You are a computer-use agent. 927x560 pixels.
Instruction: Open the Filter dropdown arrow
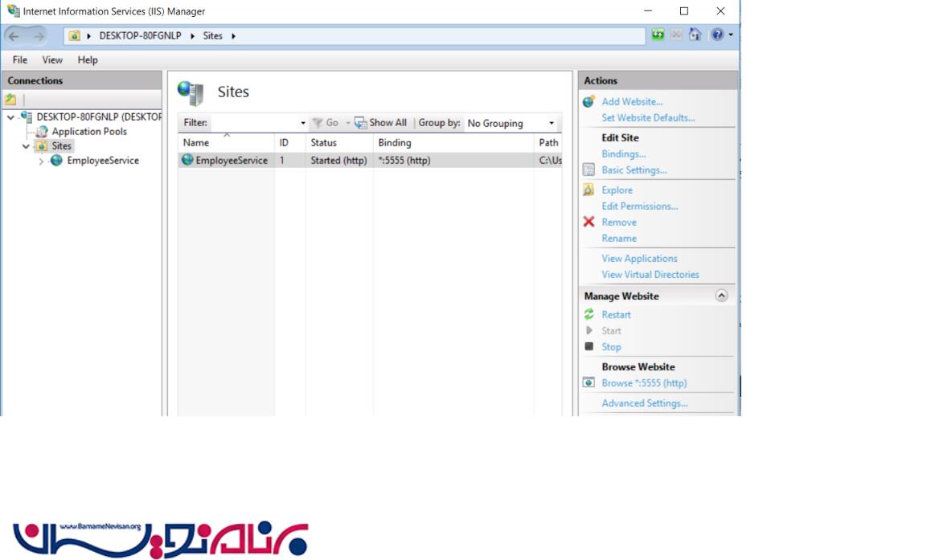click(x=302, y=124)
